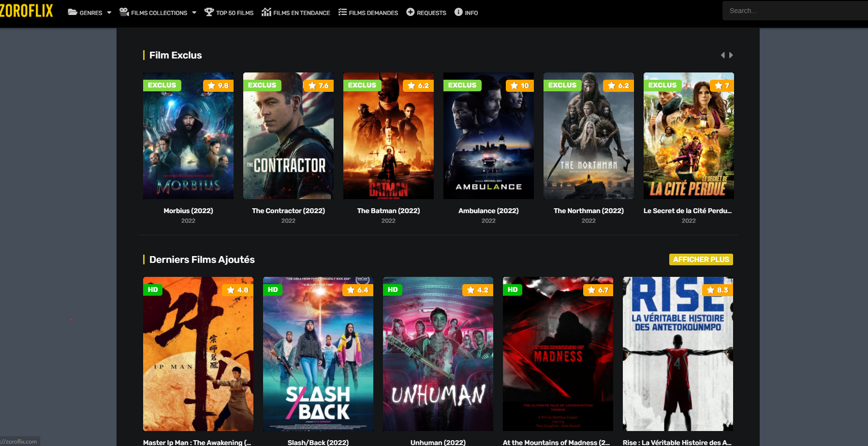Click previous arrow in Film Exclus carousel
The image size is (868, 446).
[723, 55]
